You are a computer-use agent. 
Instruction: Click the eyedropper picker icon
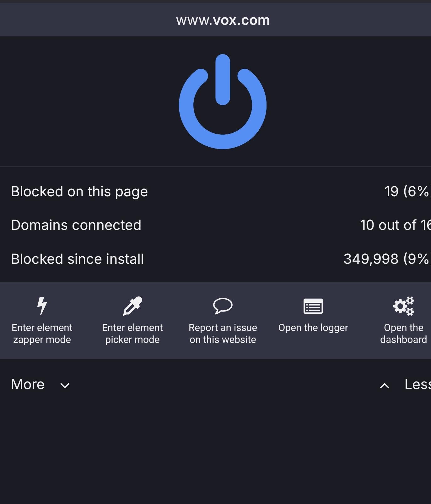click(x=132, y=306)
